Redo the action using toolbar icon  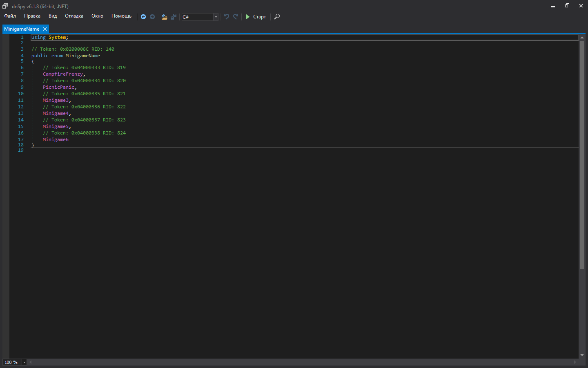click(236, 17)
